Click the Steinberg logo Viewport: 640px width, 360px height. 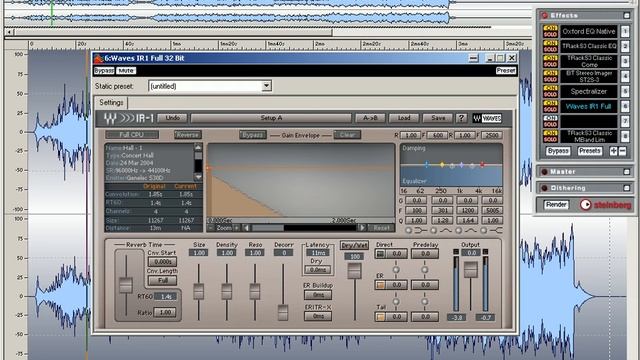(x=606, y=205)
